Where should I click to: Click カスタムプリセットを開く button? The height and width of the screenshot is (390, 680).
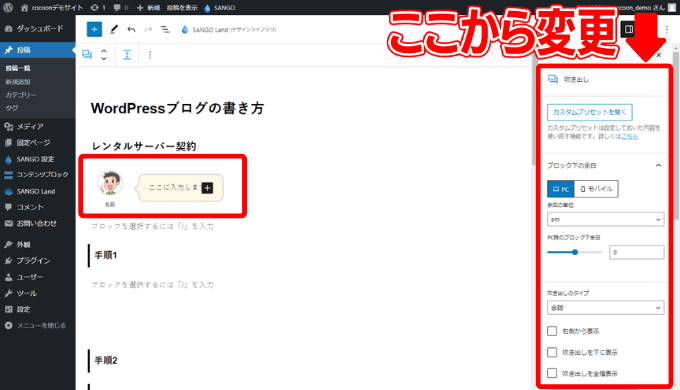(x=589, y=112)
